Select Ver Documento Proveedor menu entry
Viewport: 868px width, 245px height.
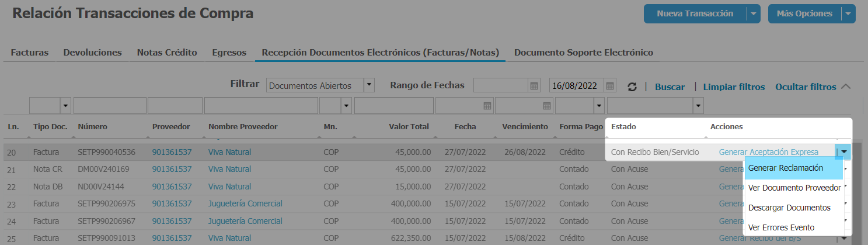(794, 188)
